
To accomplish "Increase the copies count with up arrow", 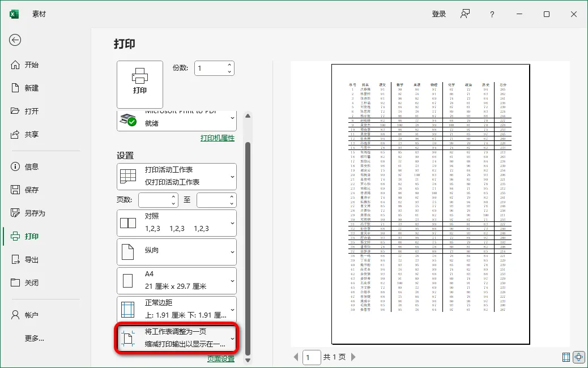I will coord(229,65).
